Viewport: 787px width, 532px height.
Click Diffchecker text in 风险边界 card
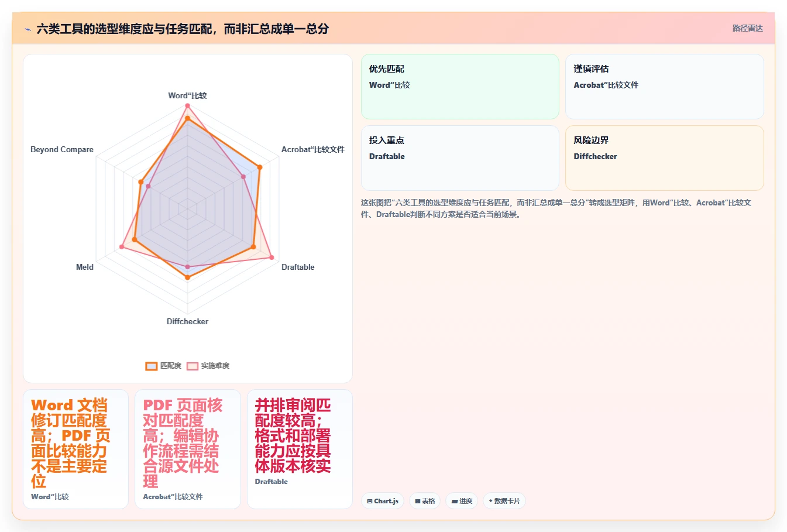(x=595, y=156)
